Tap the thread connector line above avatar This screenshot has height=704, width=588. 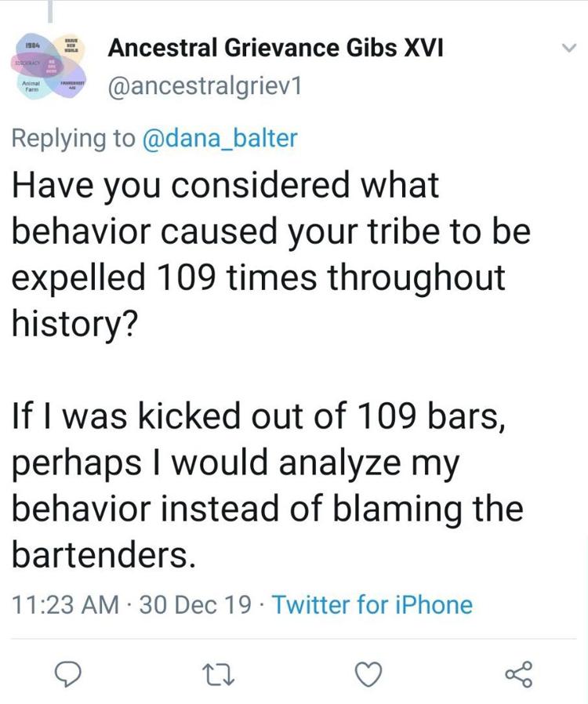pos(50,12)
